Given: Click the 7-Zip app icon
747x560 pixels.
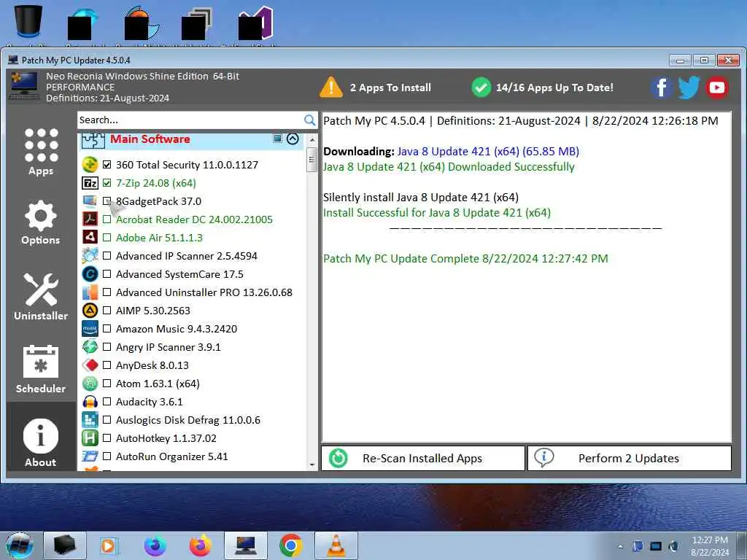Looking at the screenshot, I should (x=90, y=183).
